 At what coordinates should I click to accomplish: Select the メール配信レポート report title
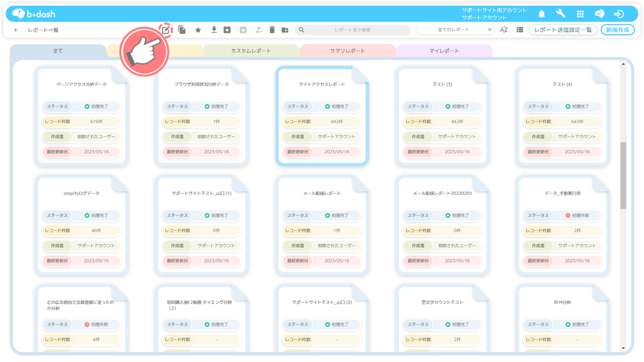[x=322, y=193]
